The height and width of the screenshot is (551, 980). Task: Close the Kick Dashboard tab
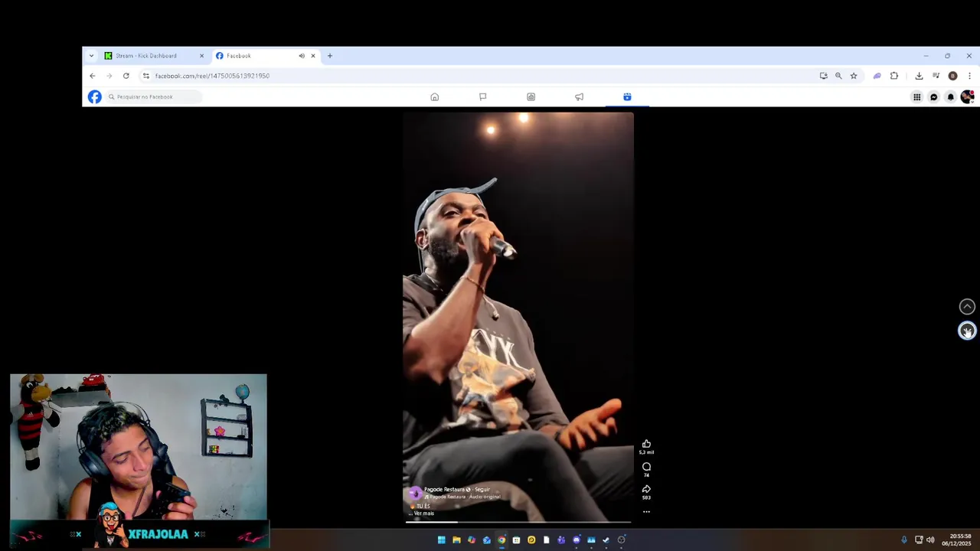[201, 56]
